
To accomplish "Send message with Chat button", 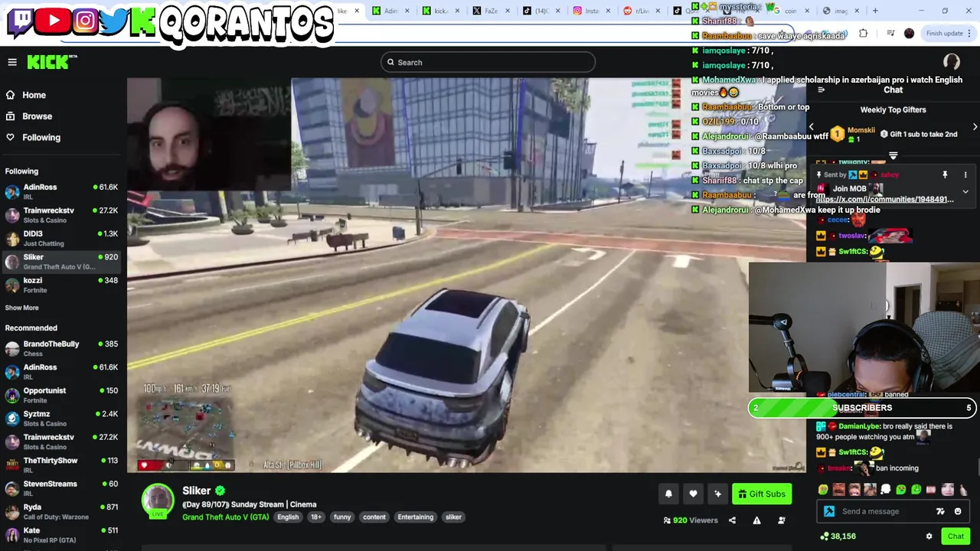I will click(x=955, y=536).
